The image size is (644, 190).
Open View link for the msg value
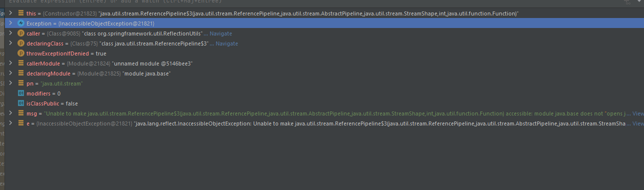(x=638, y=113)
